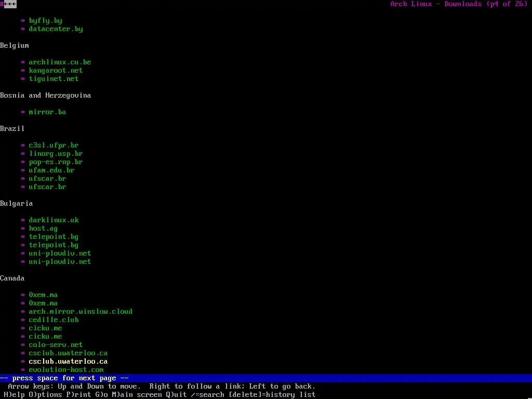Open kangaroot.net mirror link
The height and width of the screenshot is (399, 532).
coord(56,71)
